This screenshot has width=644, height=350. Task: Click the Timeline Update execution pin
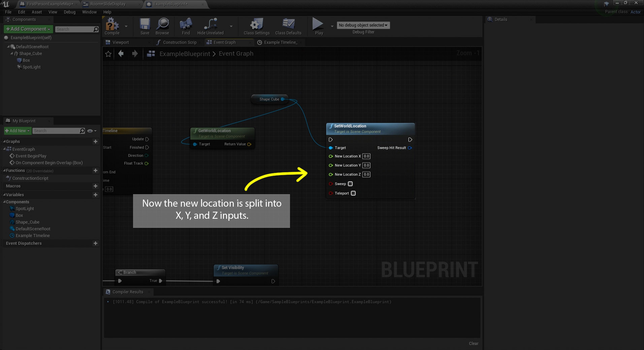click(147, 139)
